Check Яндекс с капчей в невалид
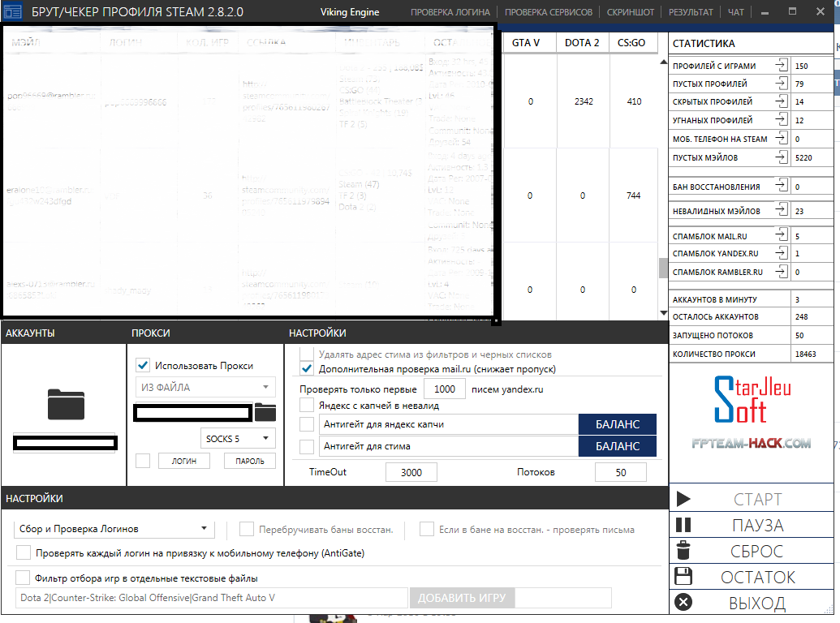Viewport: 840px width, 623px height. pos(307,405)
